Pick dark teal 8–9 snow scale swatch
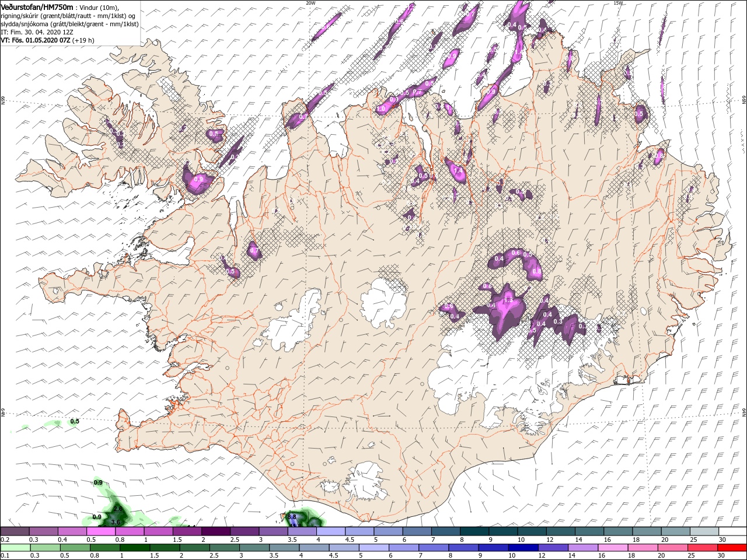747x560 pixels. (x=473, y=531)
